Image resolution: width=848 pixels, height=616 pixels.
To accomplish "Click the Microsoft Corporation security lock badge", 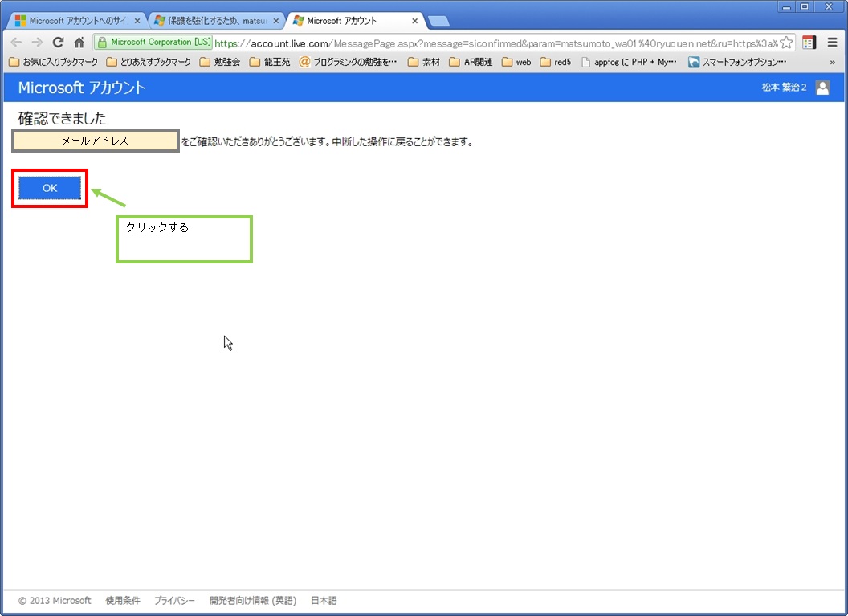I will (x=153, y=43).
